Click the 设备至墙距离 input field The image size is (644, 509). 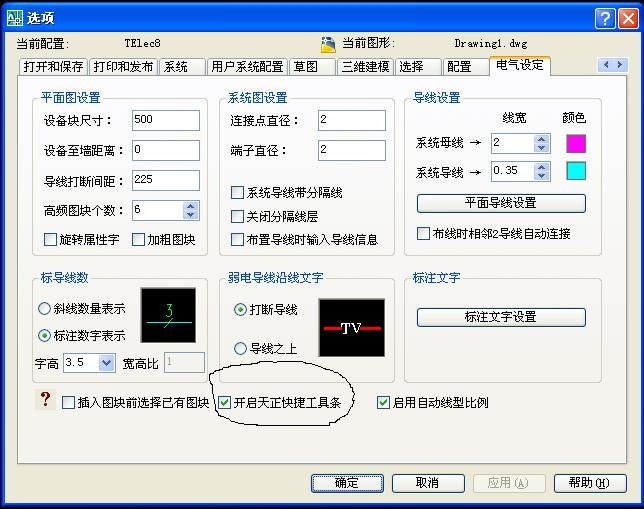[166, 150]
